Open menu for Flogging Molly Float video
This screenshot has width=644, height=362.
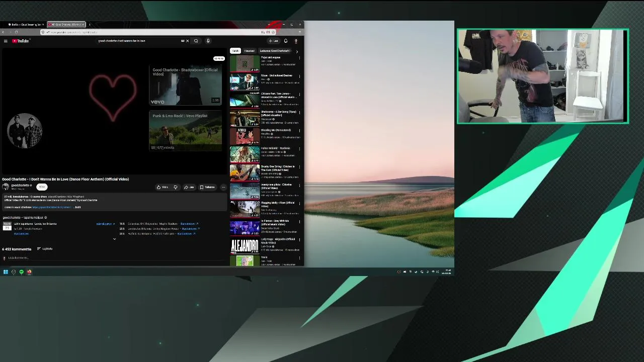tap(299, 204)
